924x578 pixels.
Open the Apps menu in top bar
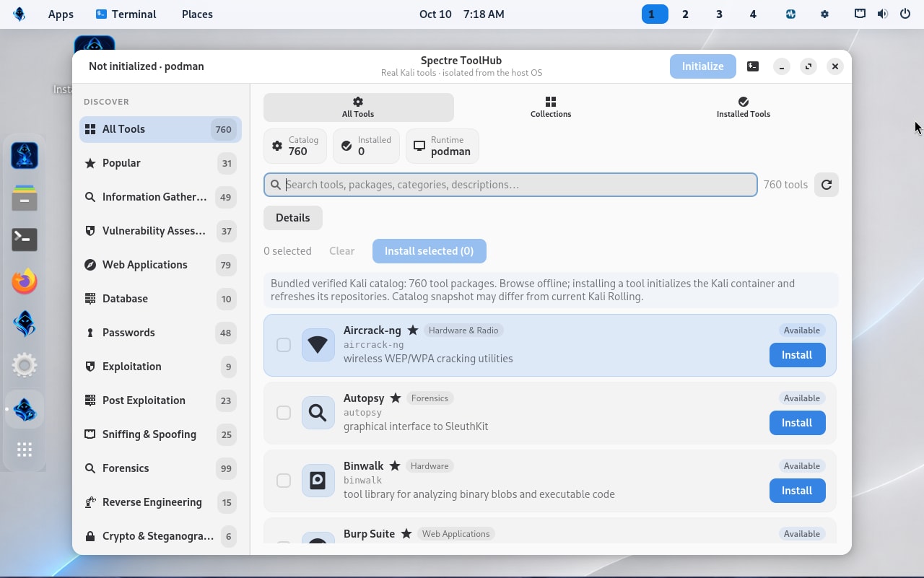(x=61, y=14)
